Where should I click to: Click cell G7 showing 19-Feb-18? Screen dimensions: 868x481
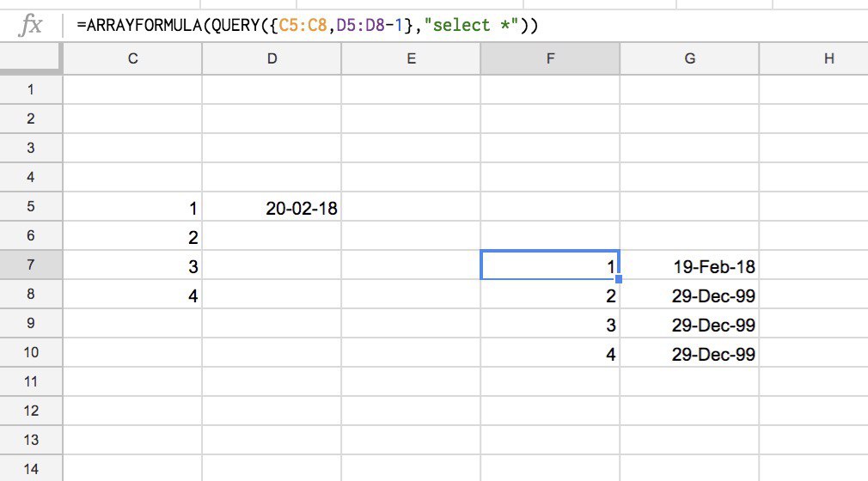click(689, 265)
